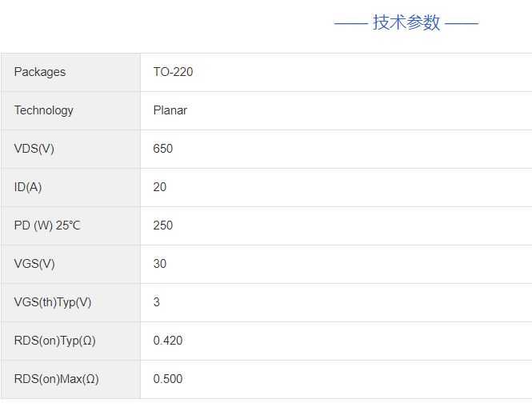Image resolution: width=532 pixels, height=407 pixels.
Task: Click the dash left of 技术参数 heading
Action: 350,23
